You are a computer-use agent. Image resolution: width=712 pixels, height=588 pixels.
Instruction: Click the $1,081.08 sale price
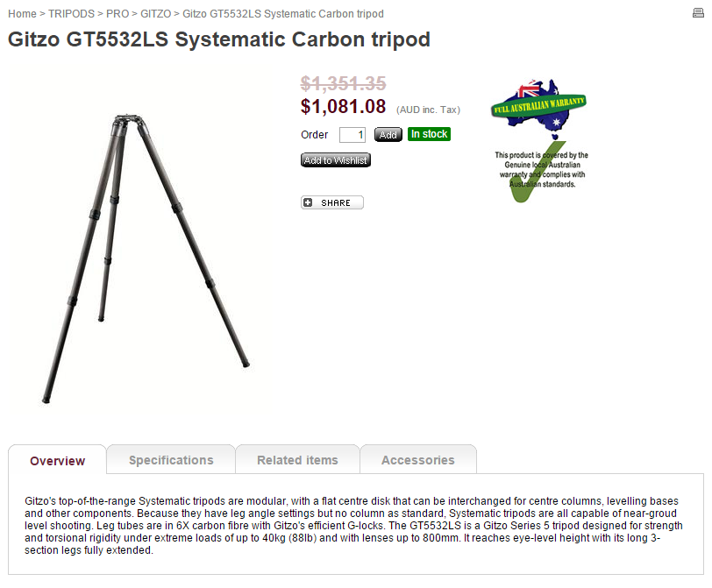click(x=343, y=107)
